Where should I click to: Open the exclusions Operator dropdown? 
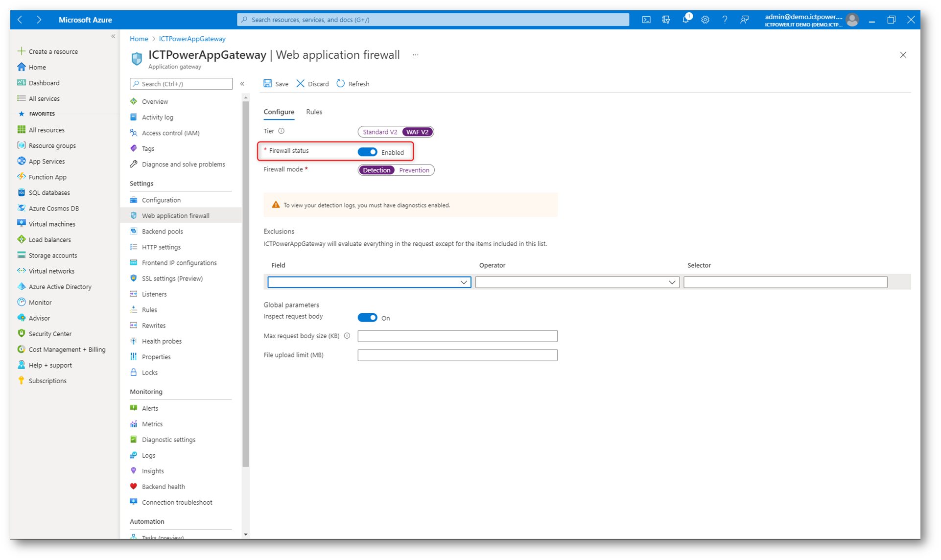577,282
